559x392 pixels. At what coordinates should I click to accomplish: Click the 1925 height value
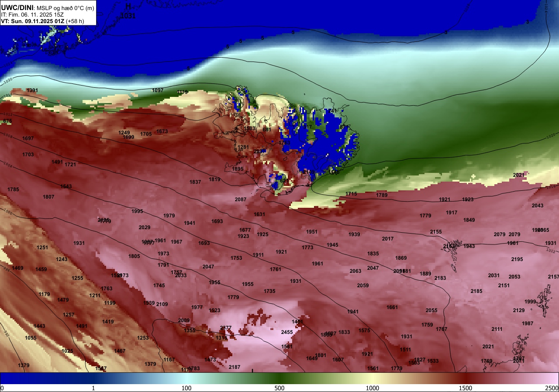[262, 234]
